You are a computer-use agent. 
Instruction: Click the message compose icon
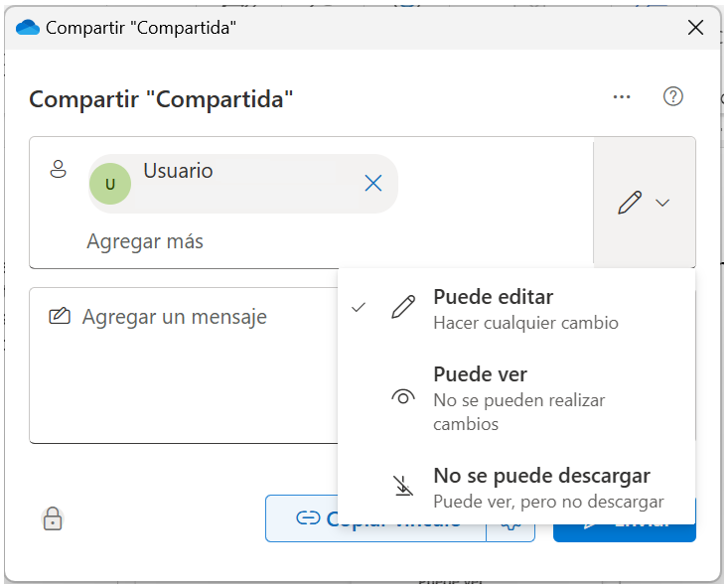60,316
